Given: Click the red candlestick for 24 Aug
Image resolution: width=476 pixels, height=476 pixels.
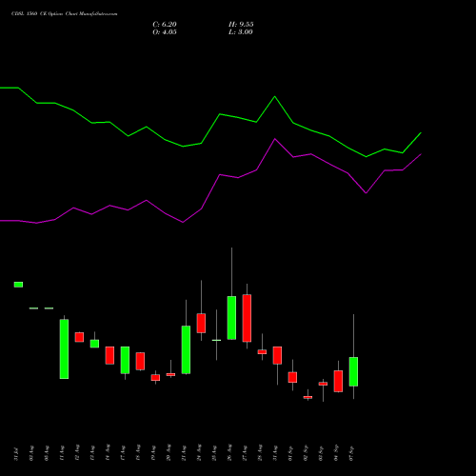Looking at the screenshot, I should pos(201,323).
